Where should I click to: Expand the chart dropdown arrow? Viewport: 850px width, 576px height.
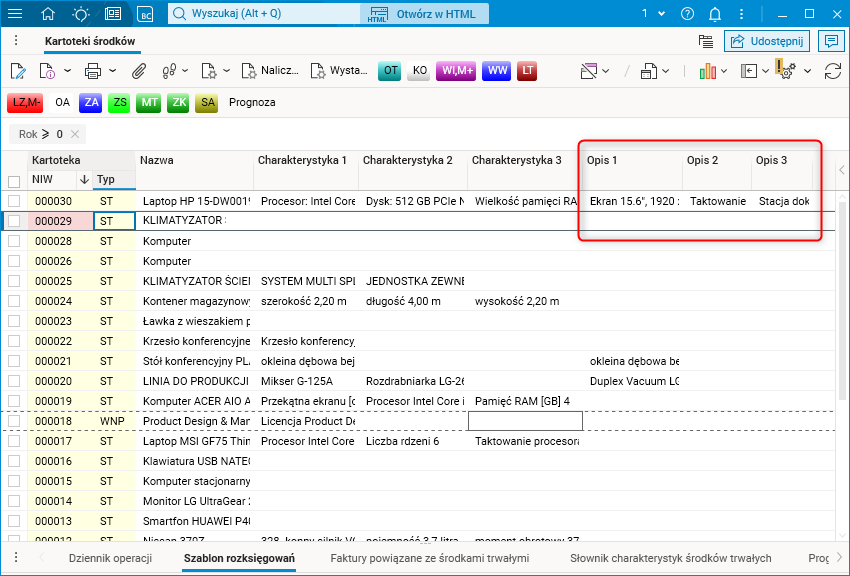[724, 70]
